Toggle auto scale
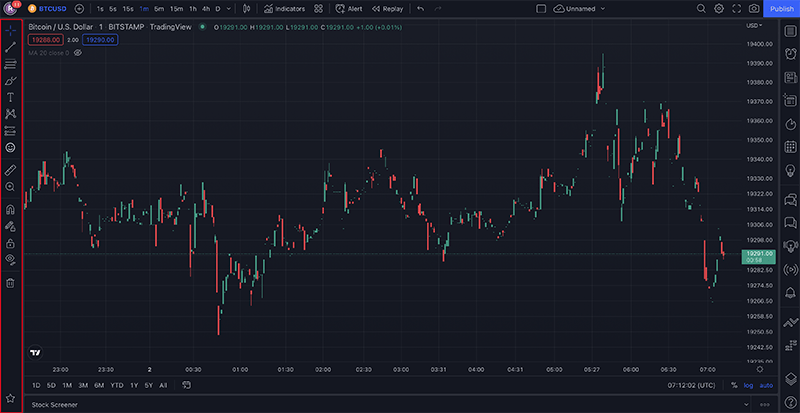Screen dimensions: 800x413 [x=766, y=385]
